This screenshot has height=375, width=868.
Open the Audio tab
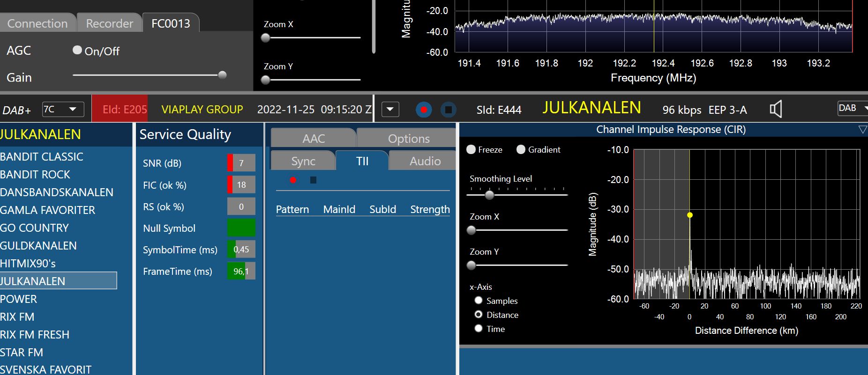tap(425, 161)
